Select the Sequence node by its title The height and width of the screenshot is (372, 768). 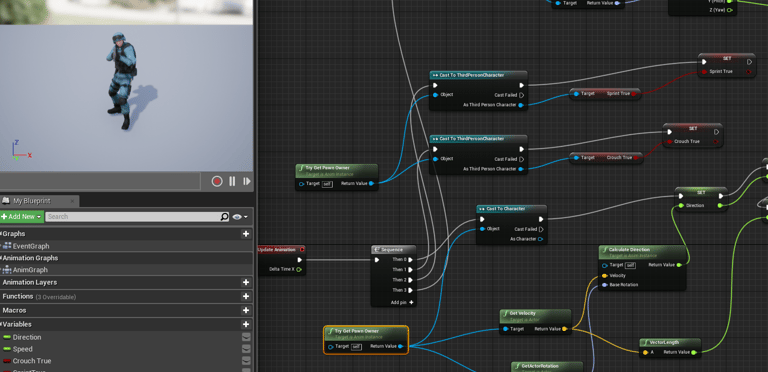click(x=393, y=249)
